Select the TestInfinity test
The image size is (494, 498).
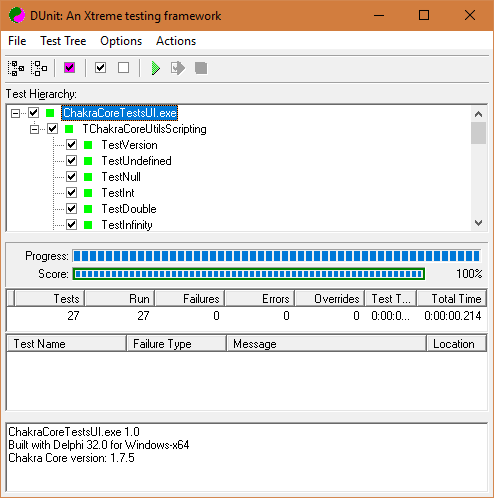point(127,225)
